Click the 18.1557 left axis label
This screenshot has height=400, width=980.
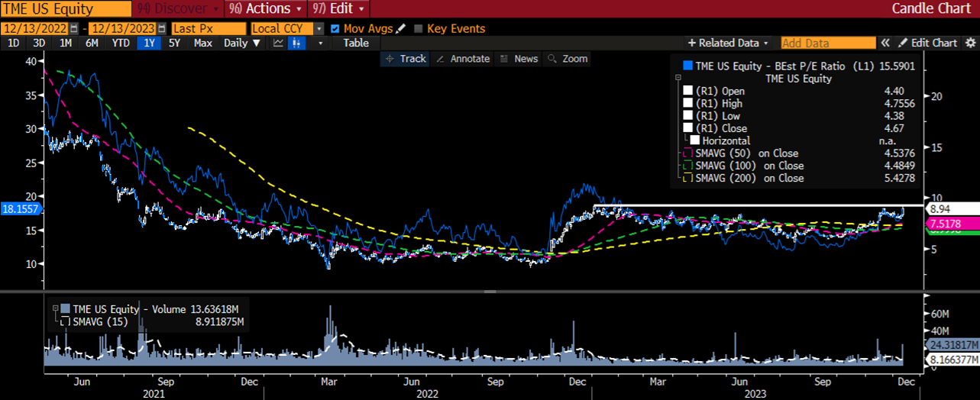pos(23,208)
